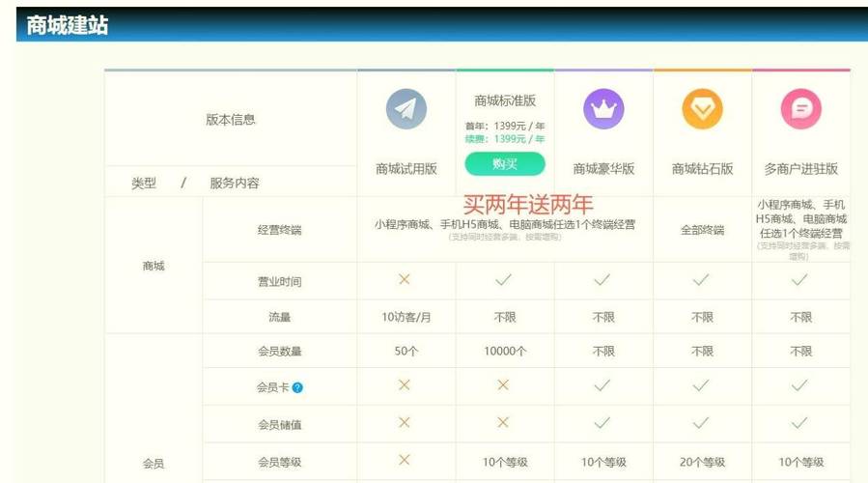868x483 pixels.
Task: Click the checkmark for 钻石版 会员储值
Action: pyautogui.click(x=702, y=423)
